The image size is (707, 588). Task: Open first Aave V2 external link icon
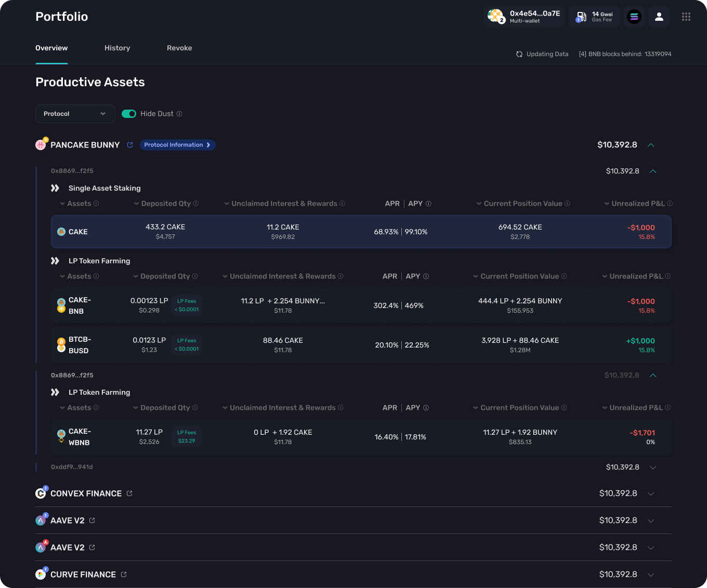pos(92,520)
